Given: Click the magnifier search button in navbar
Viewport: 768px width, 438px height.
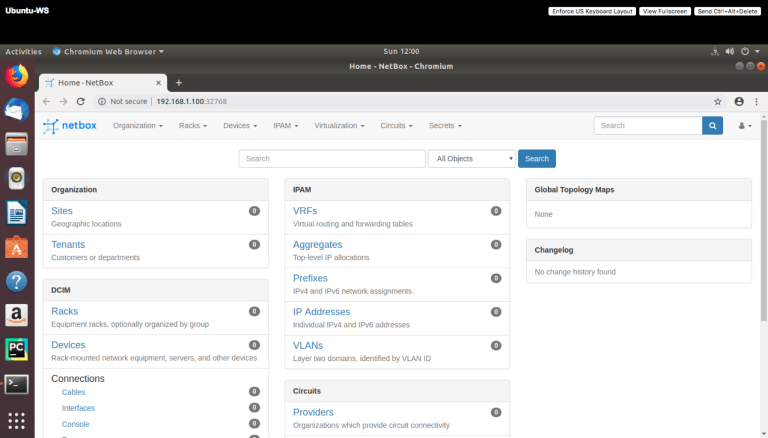Looking at the screenshot, I should coord(713,125).
